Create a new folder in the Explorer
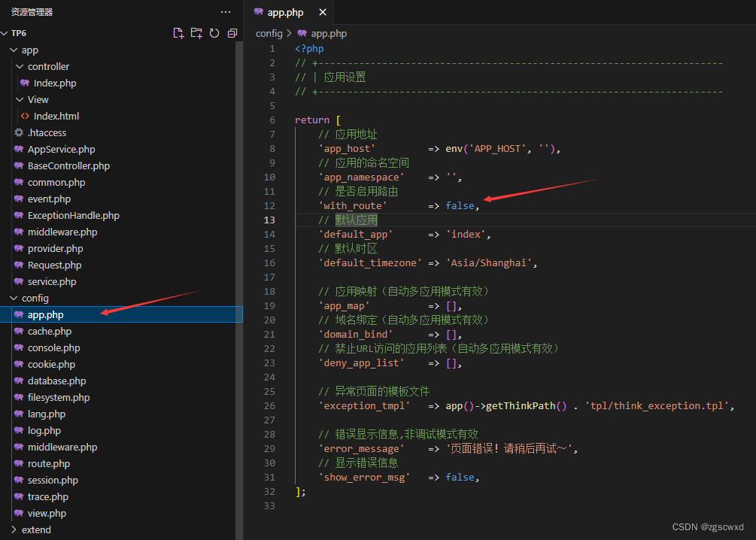Viewport: 756px width, 540px height. click(x=196, y=33)
